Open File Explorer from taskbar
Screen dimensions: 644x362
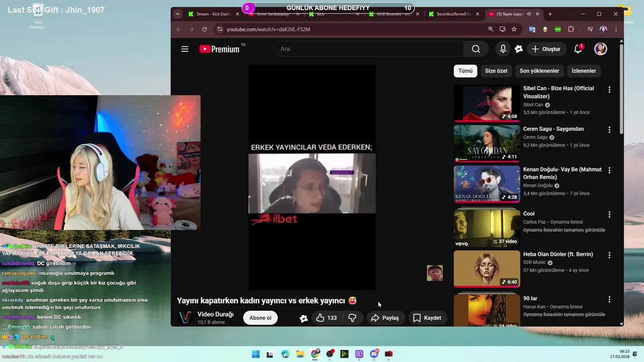[x=300, y=354]
